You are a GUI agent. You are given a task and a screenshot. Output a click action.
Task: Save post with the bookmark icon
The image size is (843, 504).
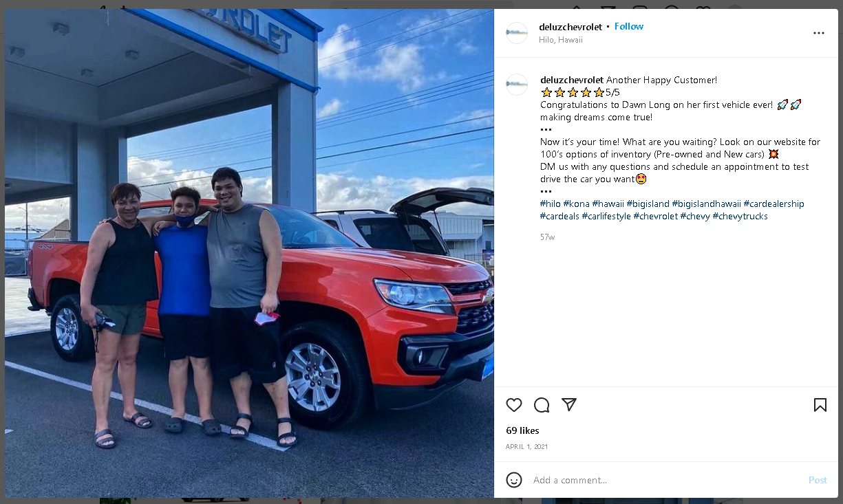(820, 405)
